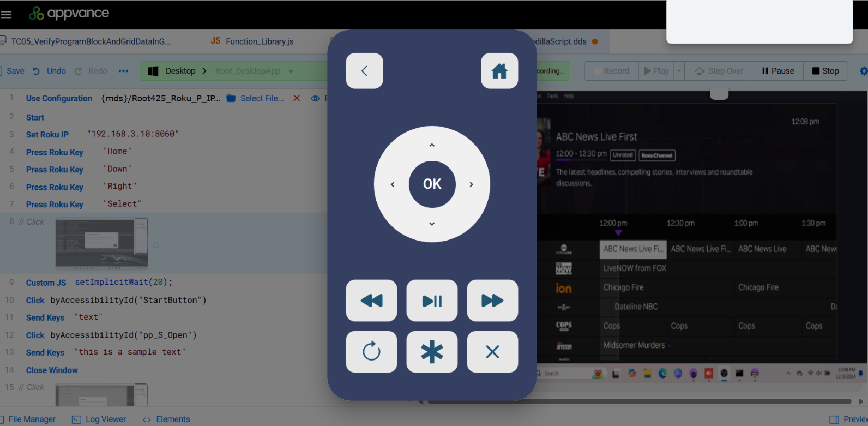868x426 pixels.
Task: Open the three-dot more options menu
Action: (123, 71)
